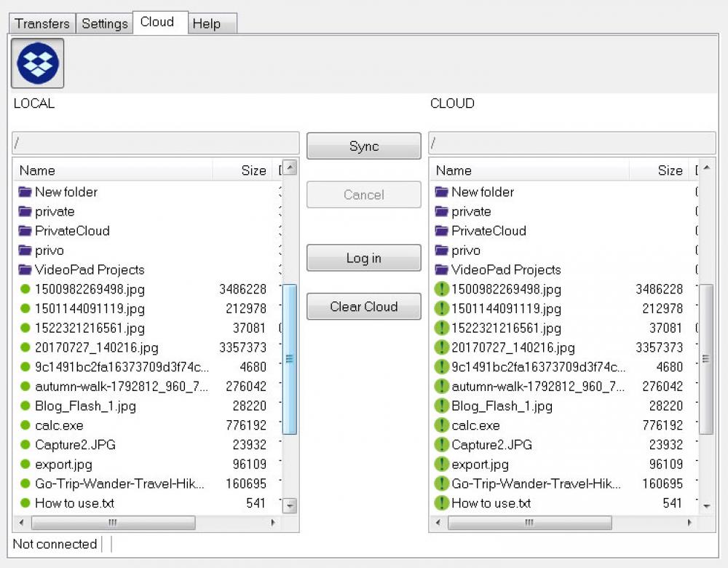The height and width of the screenshot is (568, 728).
Task: Open the VideoPad Projects folder icon in CLOUD panel
Action: [443, 269]
